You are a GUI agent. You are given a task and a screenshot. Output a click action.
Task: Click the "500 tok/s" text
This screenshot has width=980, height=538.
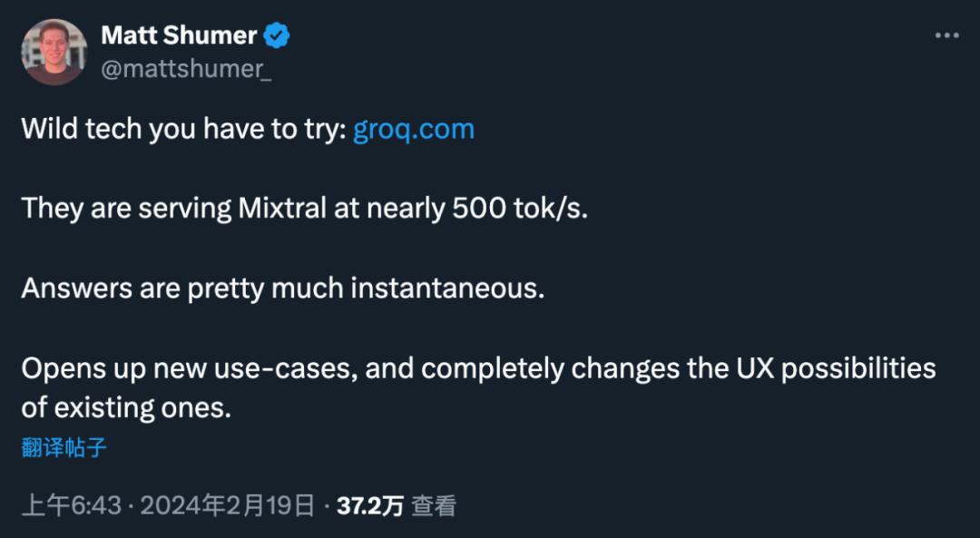[x=516, y=209]
